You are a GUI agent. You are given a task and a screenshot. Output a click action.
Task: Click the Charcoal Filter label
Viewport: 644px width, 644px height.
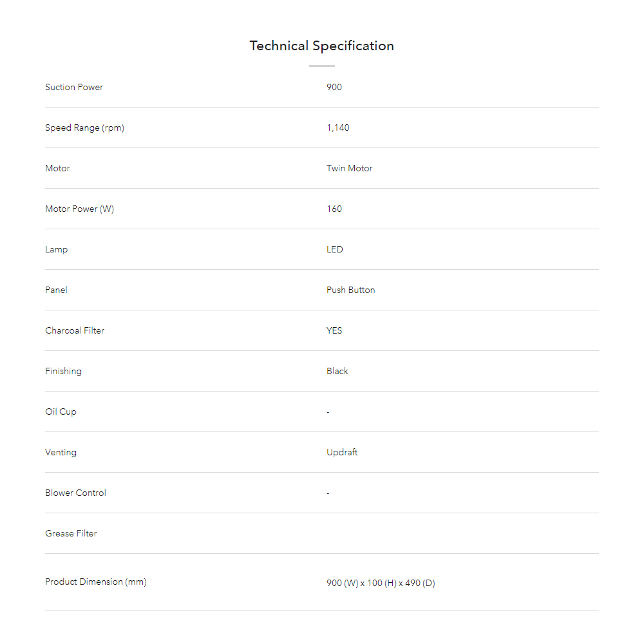[75, 330]
